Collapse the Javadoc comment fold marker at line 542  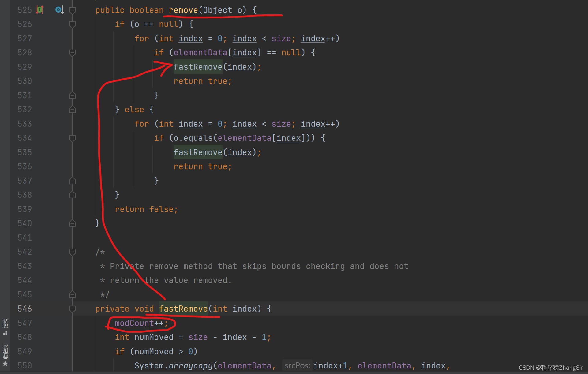(x=73, y=252)
